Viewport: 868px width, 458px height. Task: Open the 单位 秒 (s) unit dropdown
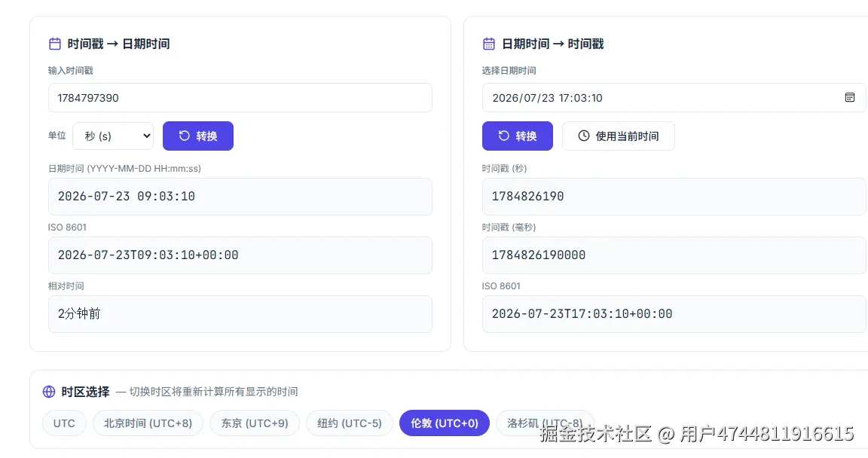pyautogui.click(x=113, y=136)
